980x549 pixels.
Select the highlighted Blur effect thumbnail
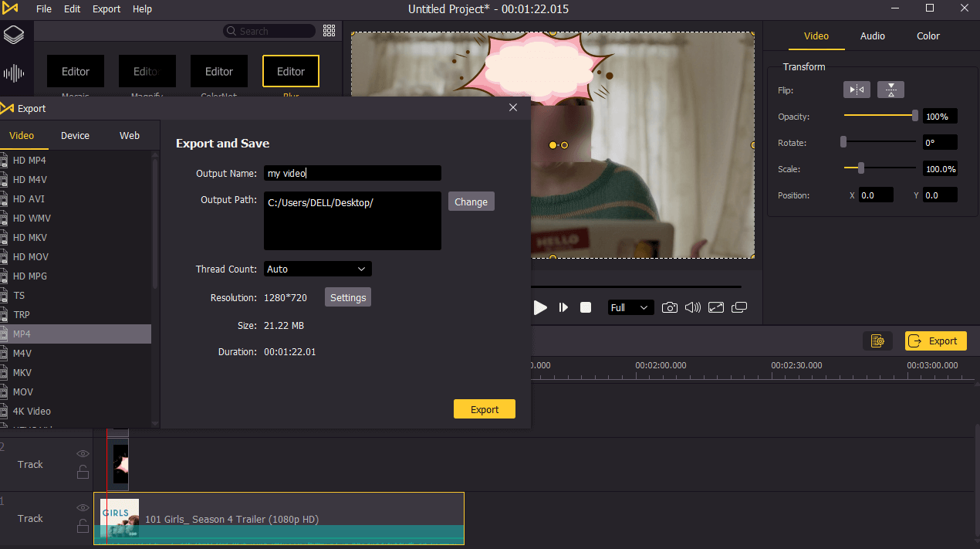(291, 71)
